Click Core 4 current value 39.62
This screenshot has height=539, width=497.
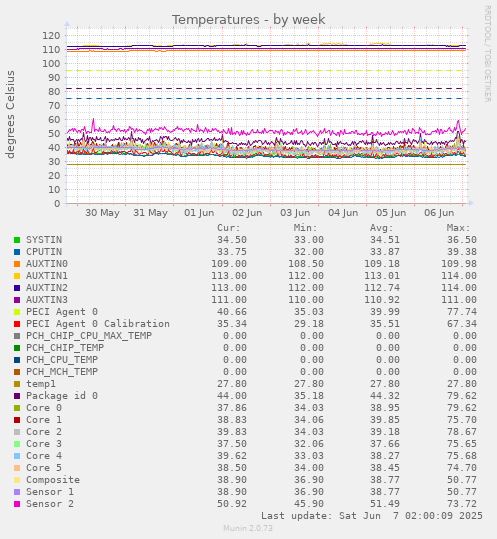pos(232,456)
